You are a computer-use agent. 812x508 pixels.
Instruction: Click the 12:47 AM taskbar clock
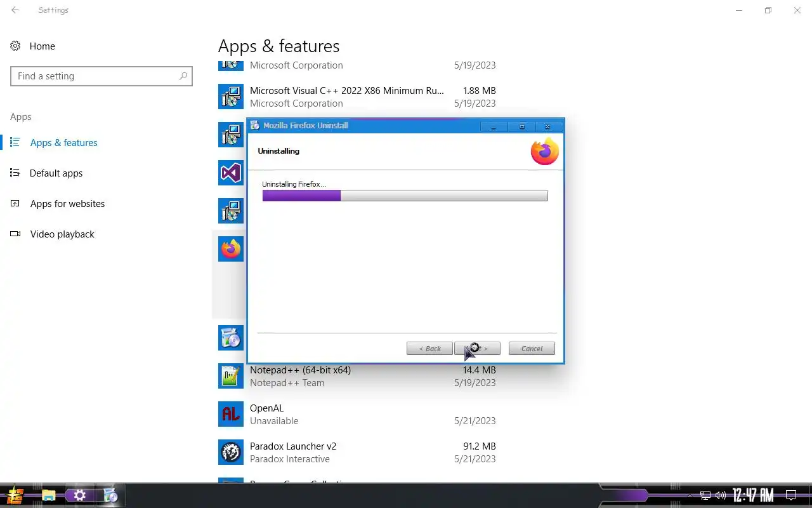tap(753, 495)
